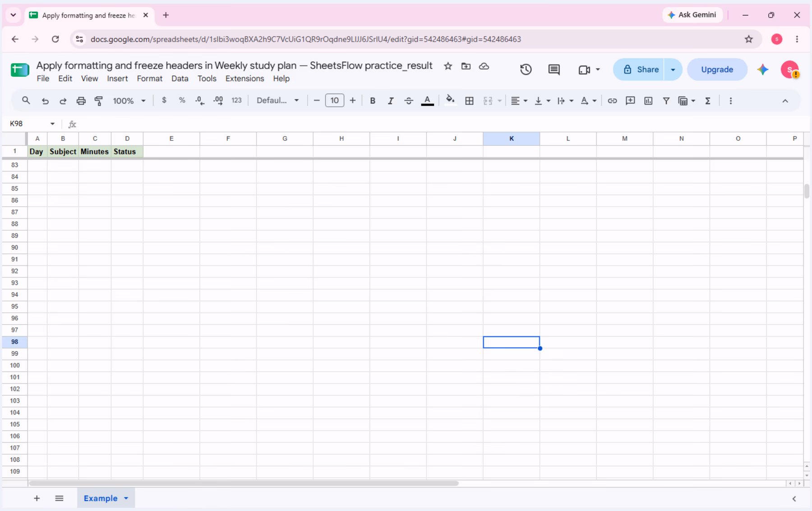This screenshot has height=511, width=812.
Task: Undo the last action
Action: (45, 101)
